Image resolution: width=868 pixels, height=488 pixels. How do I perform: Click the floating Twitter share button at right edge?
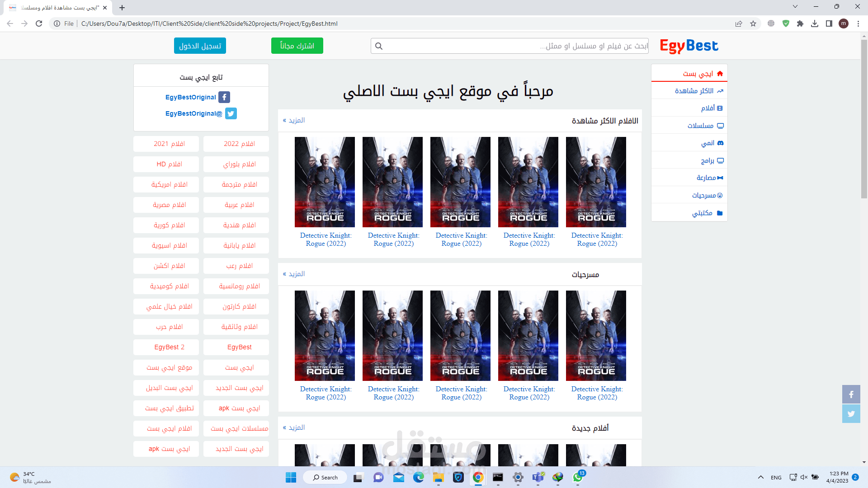tap(851, 413)
